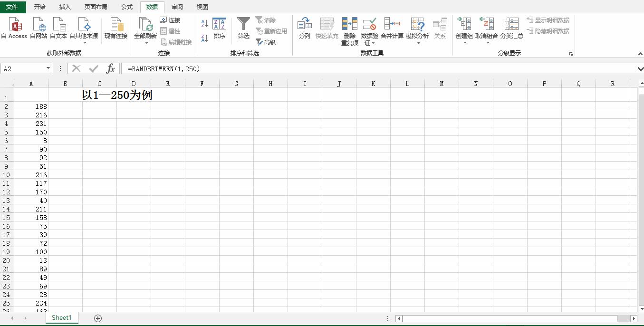Image resolution: width=644 pixels, height=326 pixels.
Task: Switch to the Formulas ribbon tab
Action: tap(126, 7)
